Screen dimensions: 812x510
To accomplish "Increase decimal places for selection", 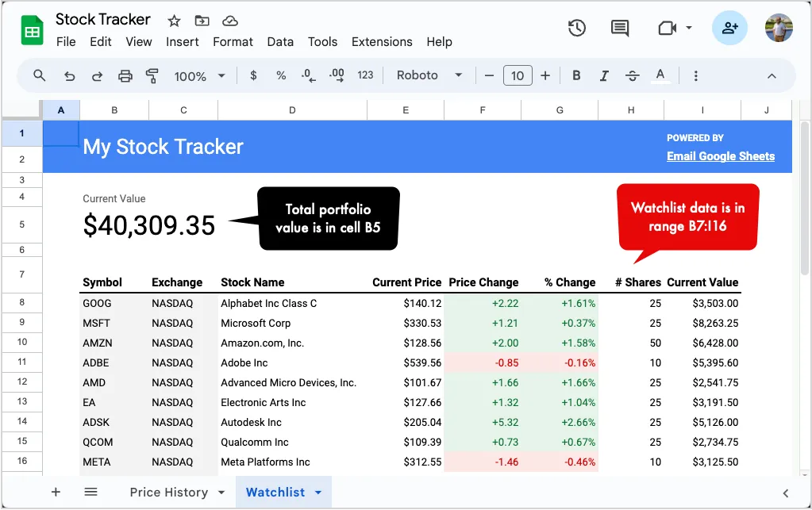I will tap(336, 75).
